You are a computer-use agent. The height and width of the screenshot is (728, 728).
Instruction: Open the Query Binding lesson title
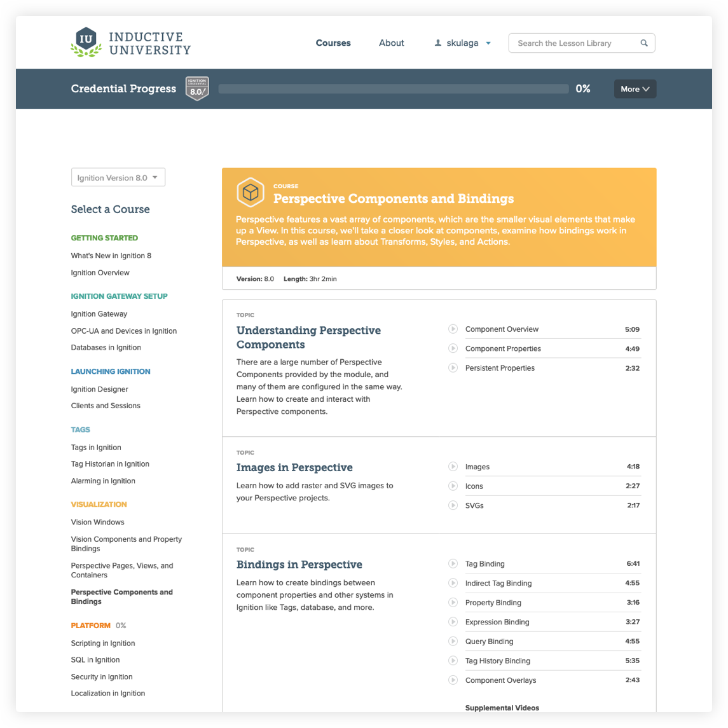pos(489,641)
